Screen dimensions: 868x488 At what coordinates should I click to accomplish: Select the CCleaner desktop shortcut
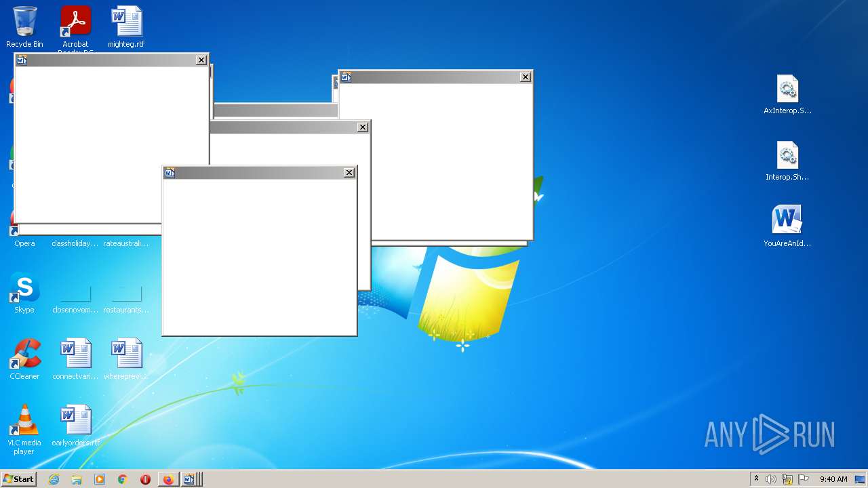coord(24,359)
